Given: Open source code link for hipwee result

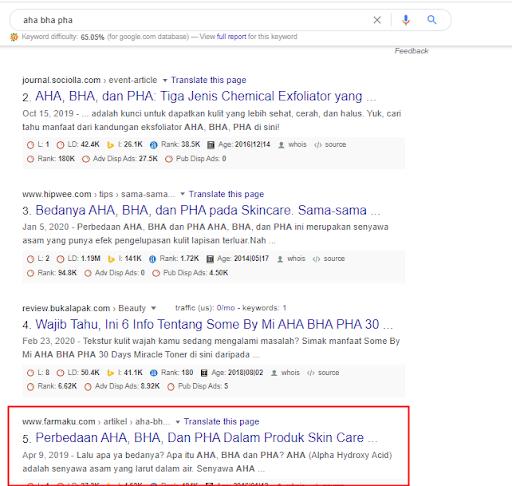Looking at the screenshot, I should pyautogui.click(x=329, y=259).
